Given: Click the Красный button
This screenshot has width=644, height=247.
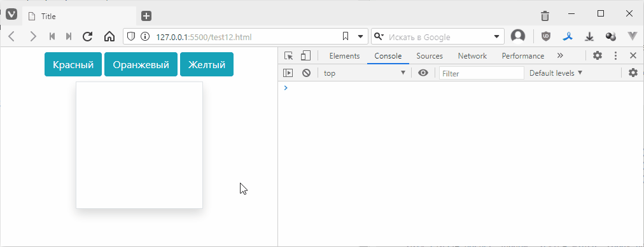Looking at the screenshot, I should coord(73,64).
